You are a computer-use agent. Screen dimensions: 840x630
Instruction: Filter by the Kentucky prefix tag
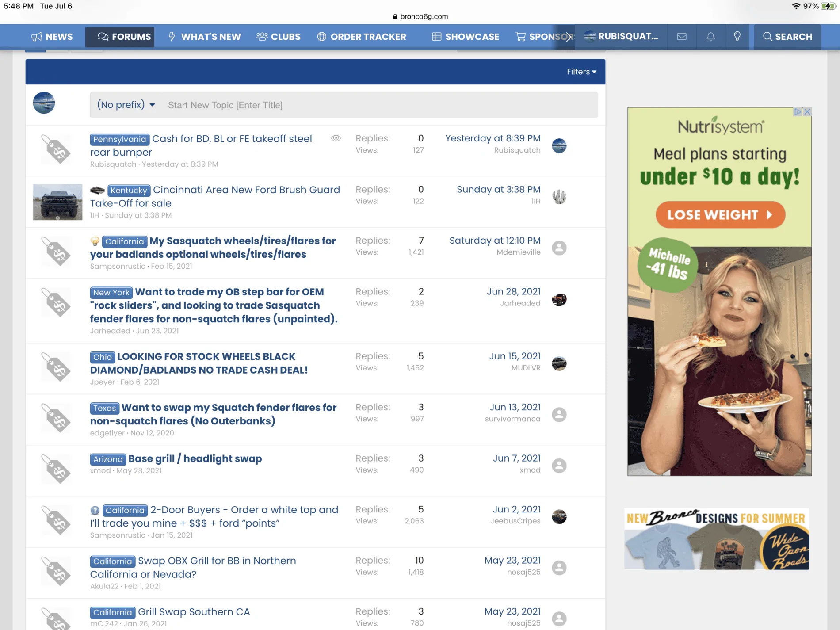click(129, 191)
